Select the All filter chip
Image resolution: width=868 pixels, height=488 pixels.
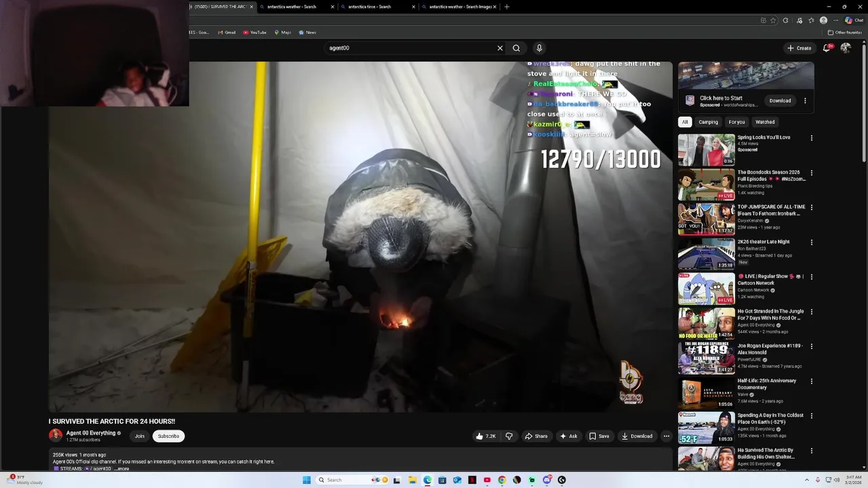click(685, 122)
